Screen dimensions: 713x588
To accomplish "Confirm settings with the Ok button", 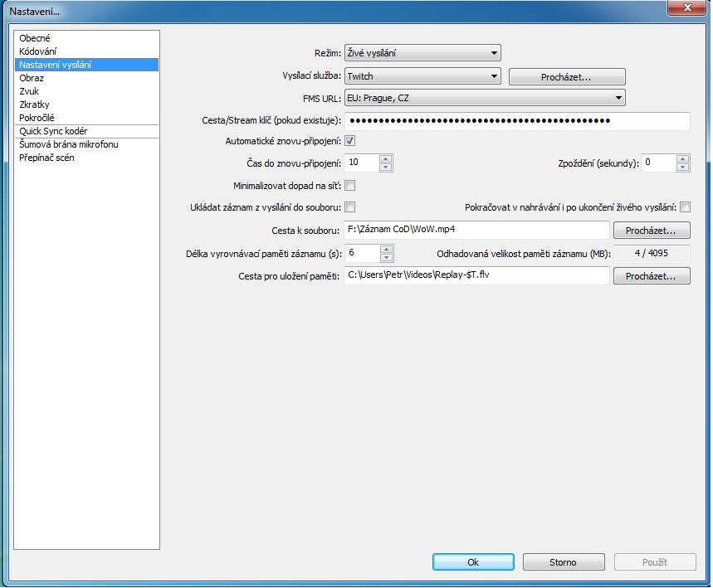I will coord(473,561).
